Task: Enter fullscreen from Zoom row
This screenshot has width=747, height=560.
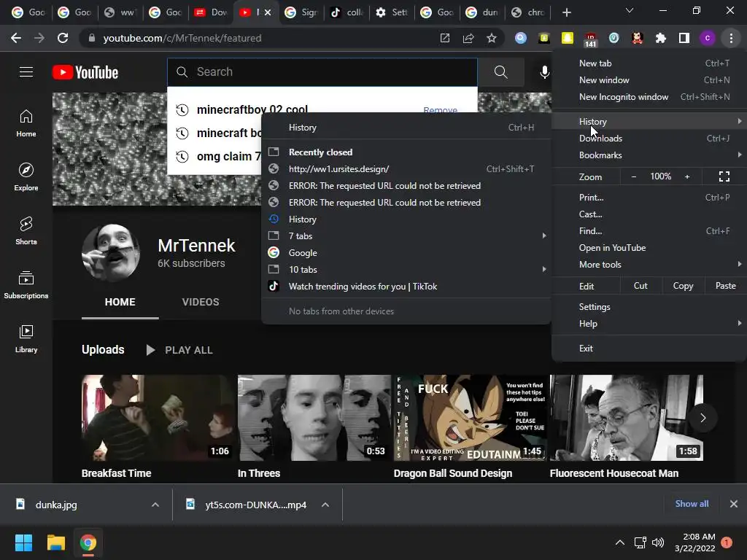Action: (724, 176)
